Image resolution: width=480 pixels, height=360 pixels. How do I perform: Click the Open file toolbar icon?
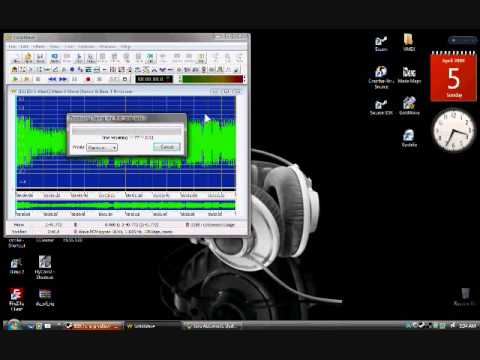tap(28, 58)
